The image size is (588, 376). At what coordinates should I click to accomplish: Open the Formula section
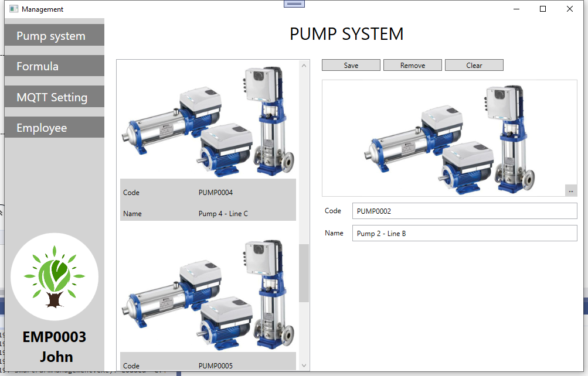click(55, 66)
